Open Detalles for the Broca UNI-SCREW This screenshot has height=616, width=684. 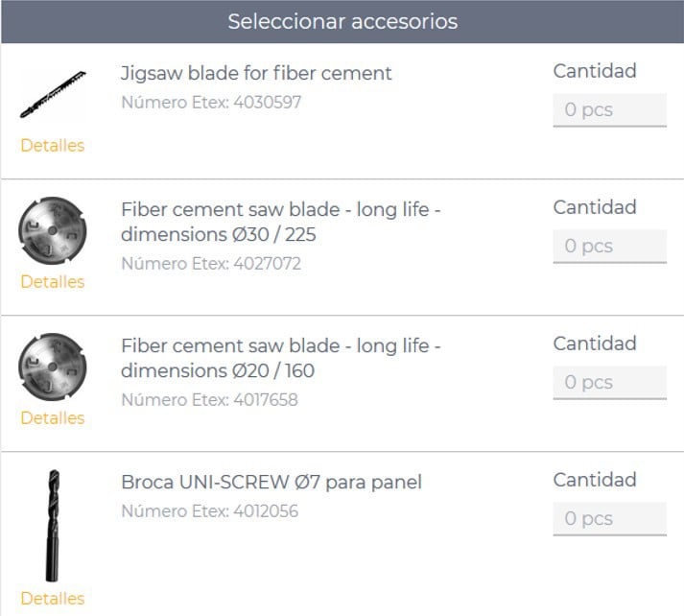(53, 599)
